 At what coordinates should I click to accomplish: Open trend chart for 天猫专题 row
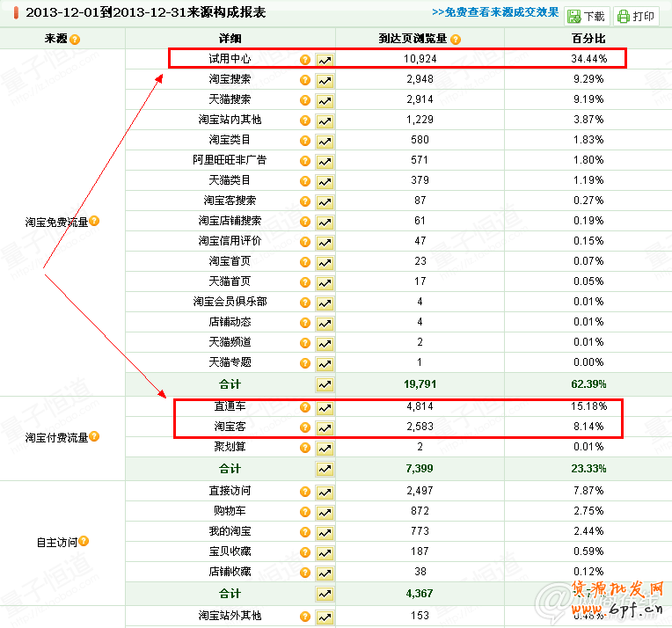tap(325, 364)
